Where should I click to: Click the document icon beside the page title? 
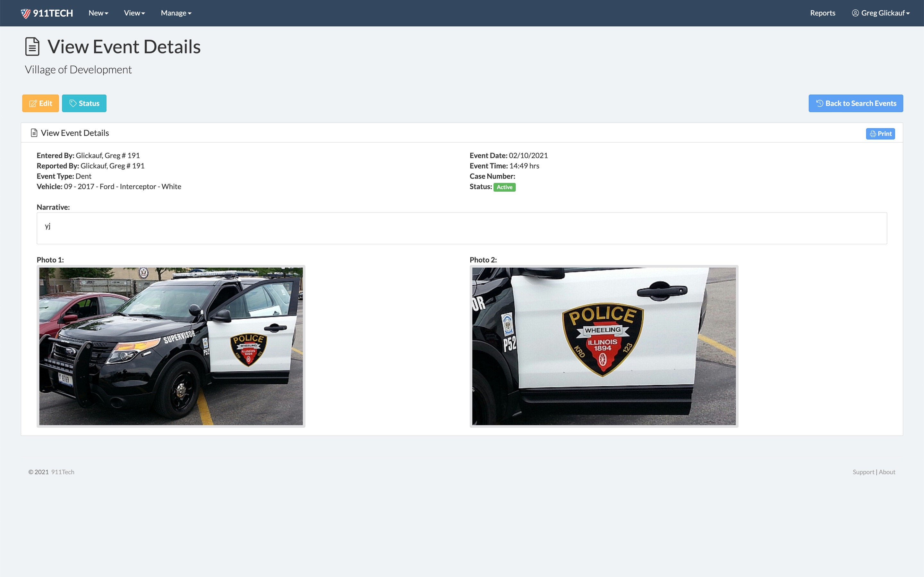pos(32,46)
